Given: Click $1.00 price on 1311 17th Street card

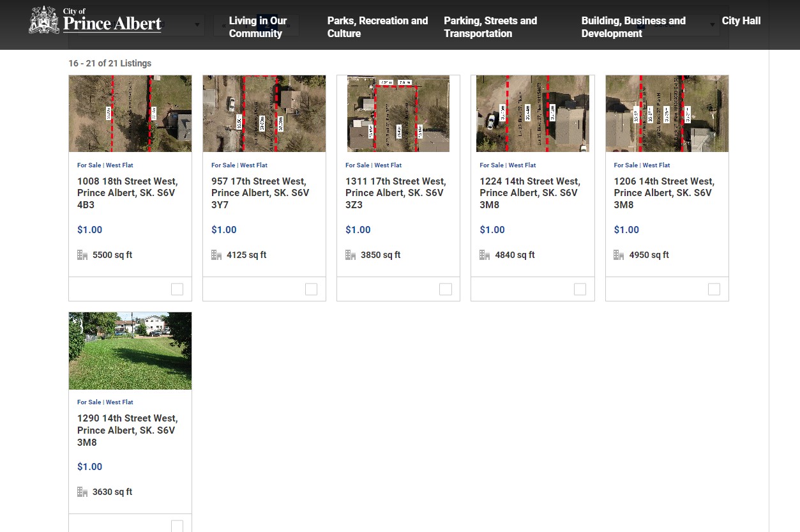Looking at the screenshot, I should [358, 230].
